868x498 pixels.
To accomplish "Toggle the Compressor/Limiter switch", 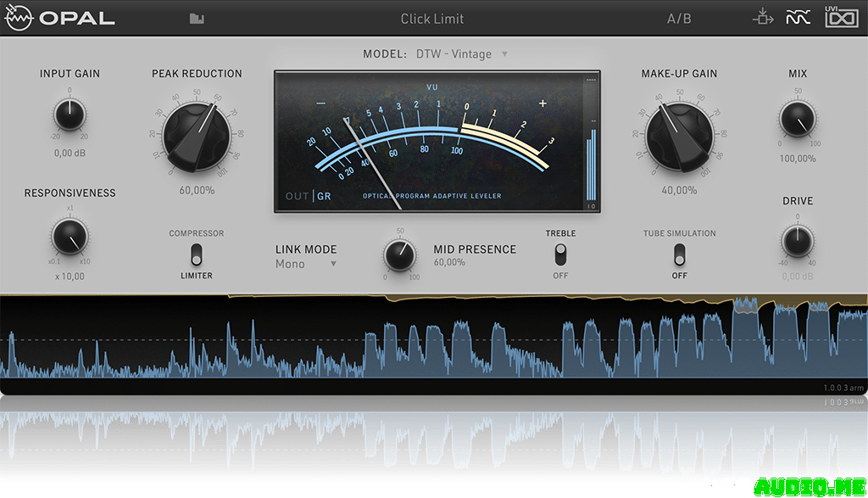I will click(197, 255).
